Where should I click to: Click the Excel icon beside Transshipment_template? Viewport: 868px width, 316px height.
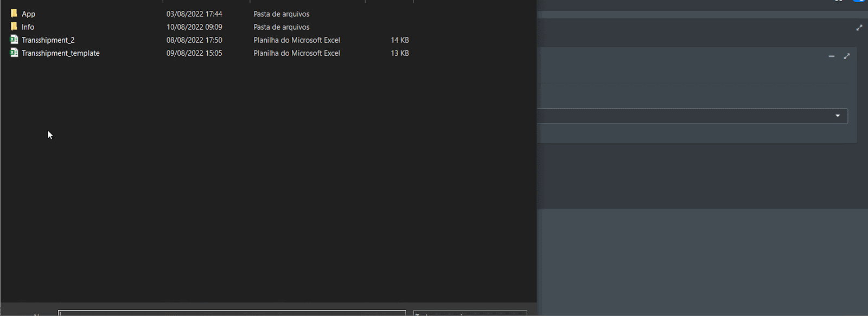coord(14,53)
